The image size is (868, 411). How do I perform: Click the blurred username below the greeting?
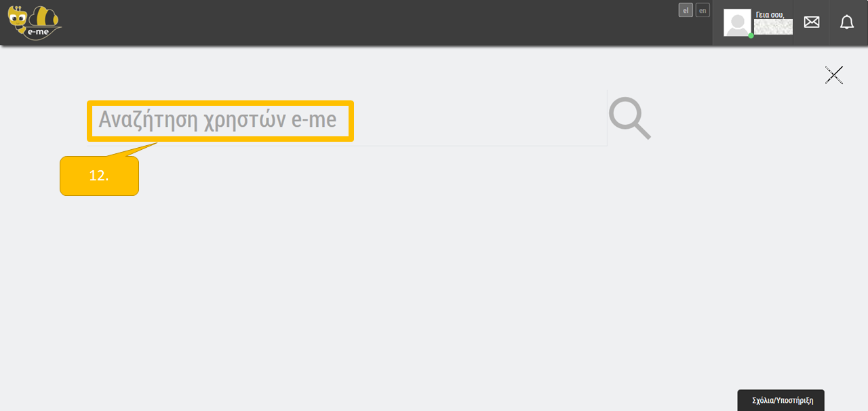tap(773, 27)
